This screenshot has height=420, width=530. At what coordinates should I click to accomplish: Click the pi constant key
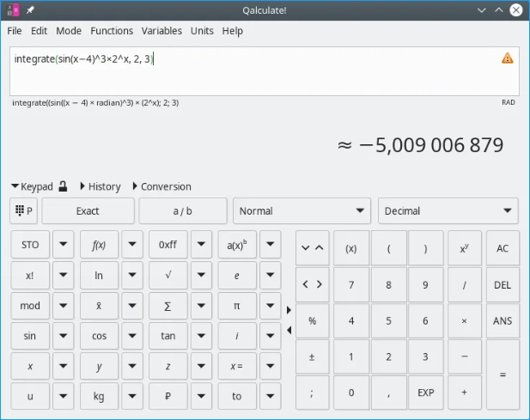point(237,306)
